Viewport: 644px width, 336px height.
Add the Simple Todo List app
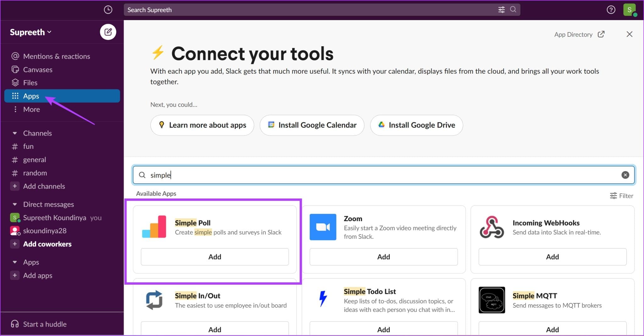point(384,329)
